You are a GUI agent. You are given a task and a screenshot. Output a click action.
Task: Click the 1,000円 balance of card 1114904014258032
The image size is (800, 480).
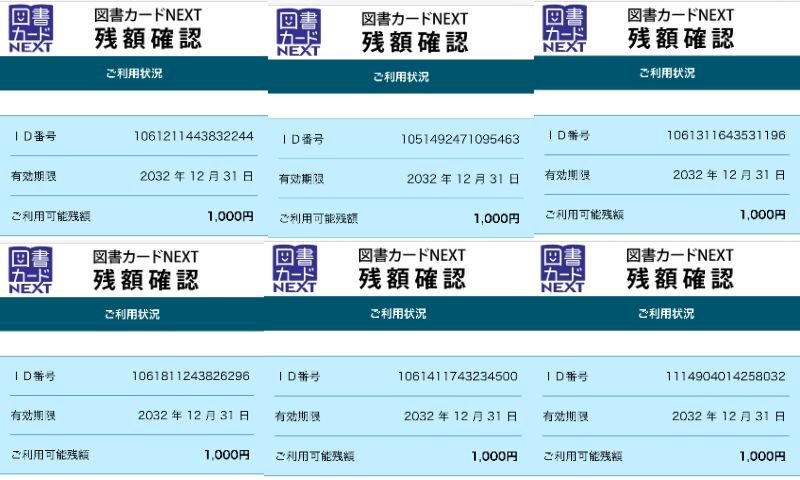coord(762,456)
